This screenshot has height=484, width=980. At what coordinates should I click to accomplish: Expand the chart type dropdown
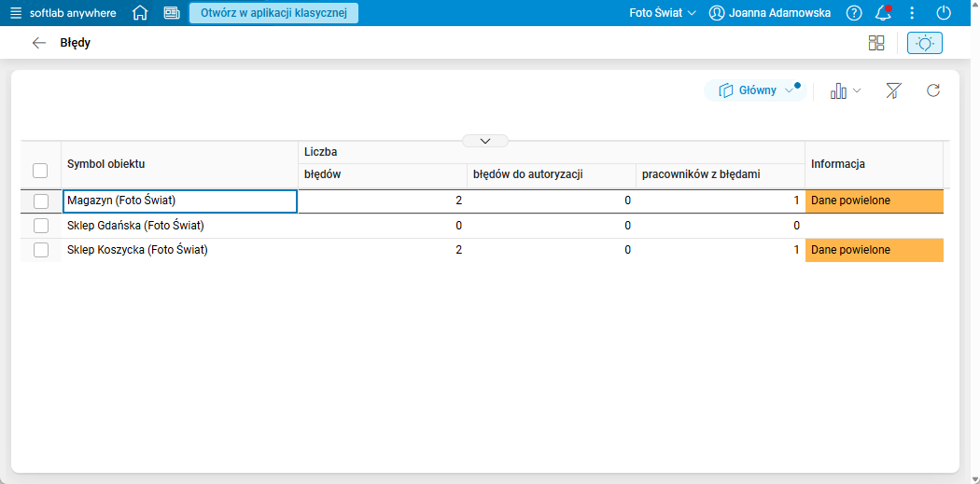click(x=846, y=90)
